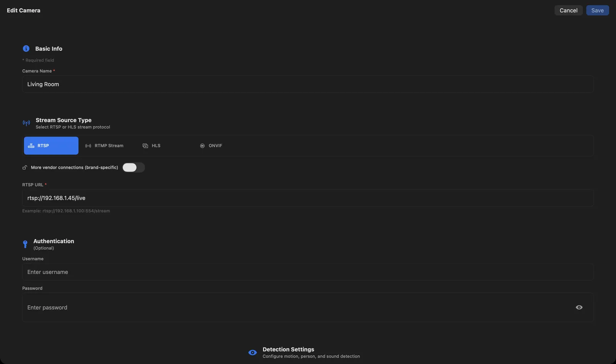Click the 'More vendor connections (brand-specific)' label
Screen dimensions: 616x364
coord(75,167)
